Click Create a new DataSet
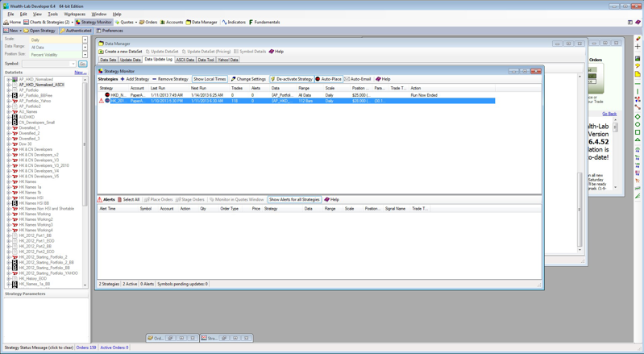The image size is (644, 354). [121, 52]
